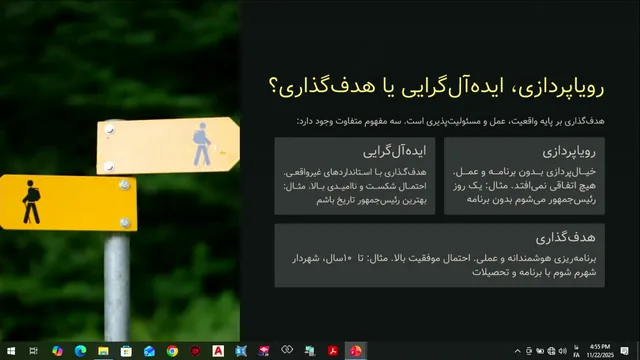Open the notification action center
The width and height of the screenshot is (640, 360).
tap(624, 351)
